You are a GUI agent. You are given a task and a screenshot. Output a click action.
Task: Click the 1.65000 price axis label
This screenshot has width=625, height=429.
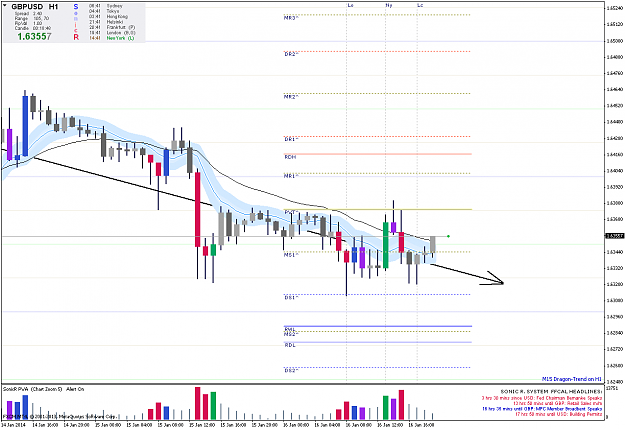614,41
